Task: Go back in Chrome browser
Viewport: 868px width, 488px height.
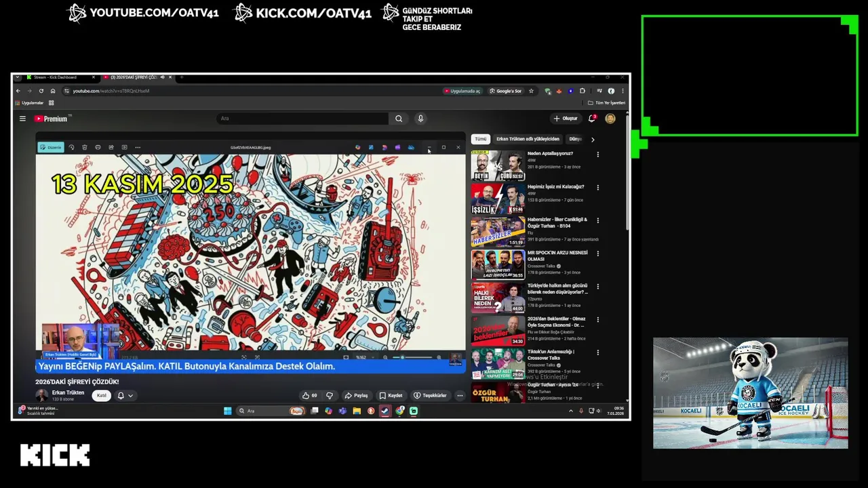Action: coord(18,91)
